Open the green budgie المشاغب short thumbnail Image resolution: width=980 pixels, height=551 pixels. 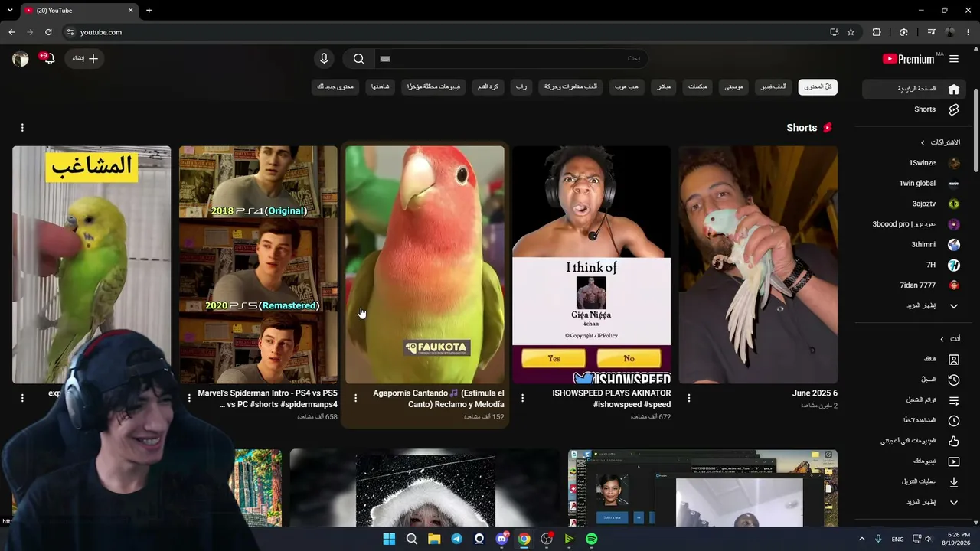click(x=92, y=265)
